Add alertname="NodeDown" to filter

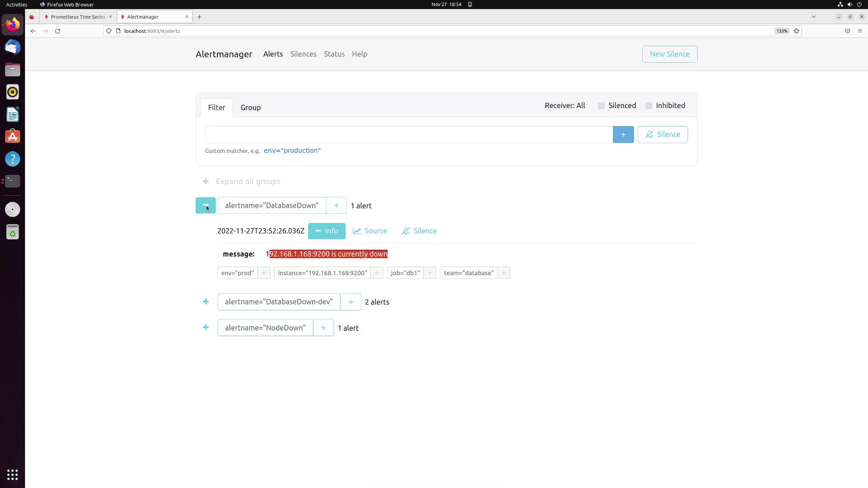323,328
